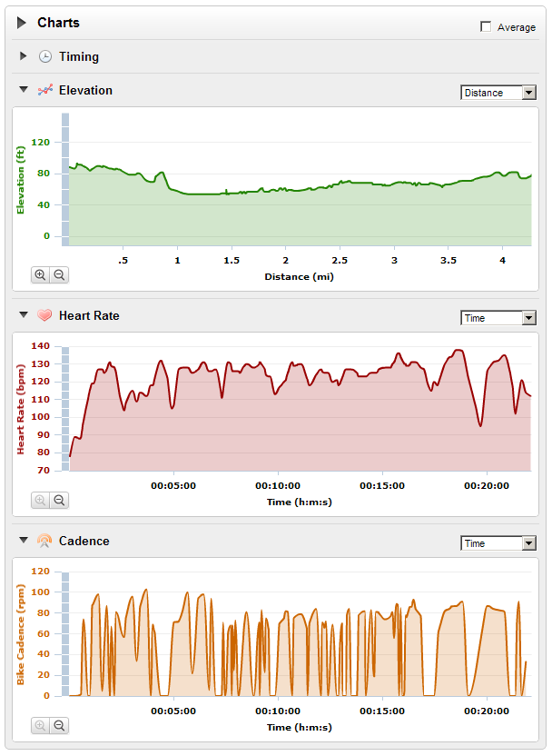Screen dimensions: 552x756
Task: Click the red heart icon
Action: click(45, 315)
